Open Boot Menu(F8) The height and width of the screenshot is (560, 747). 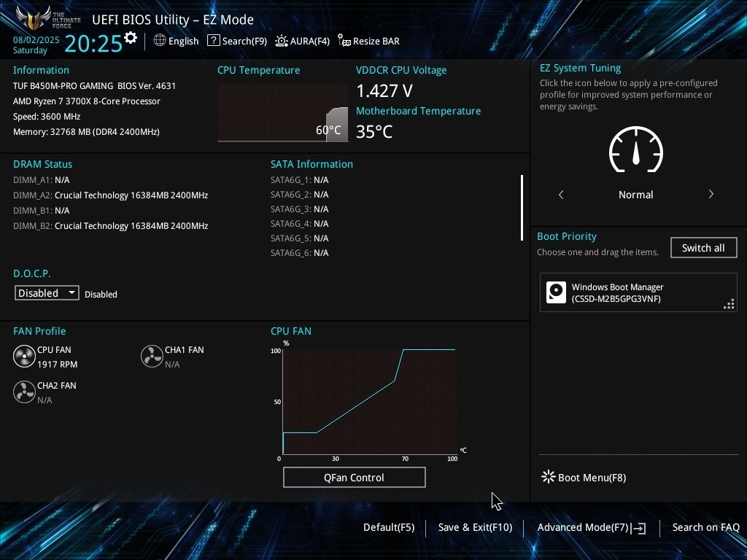point(584,477)
